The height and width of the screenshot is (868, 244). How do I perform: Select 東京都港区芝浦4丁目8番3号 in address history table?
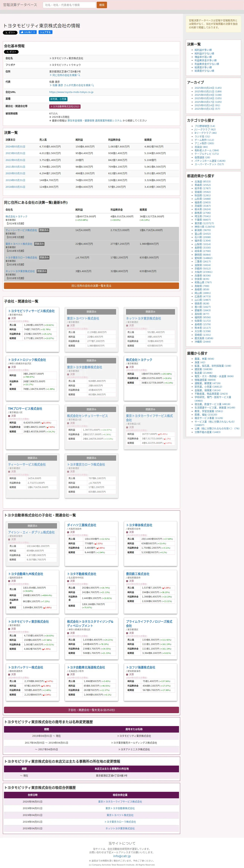(112, 776)
